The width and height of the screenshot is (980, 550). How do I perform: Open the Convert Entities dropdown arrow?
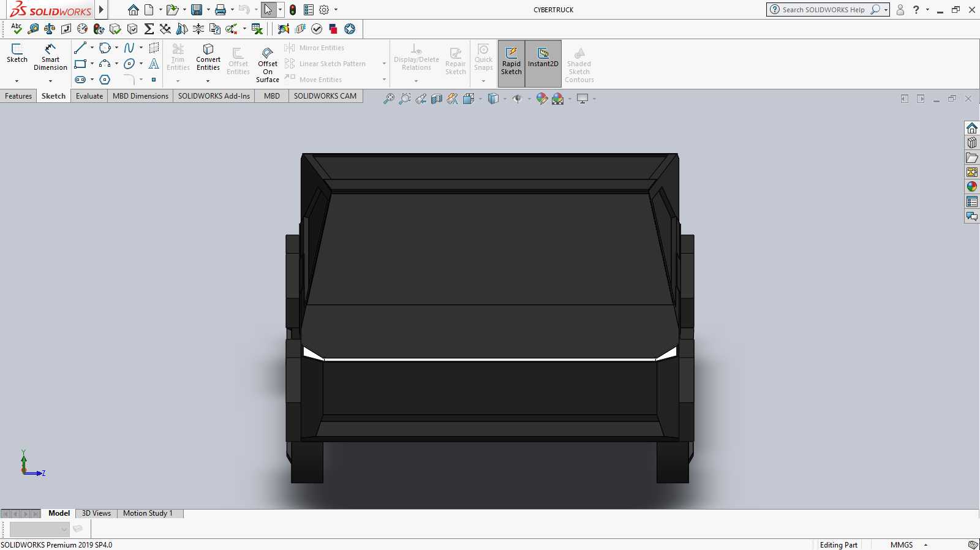pos(208,81)
